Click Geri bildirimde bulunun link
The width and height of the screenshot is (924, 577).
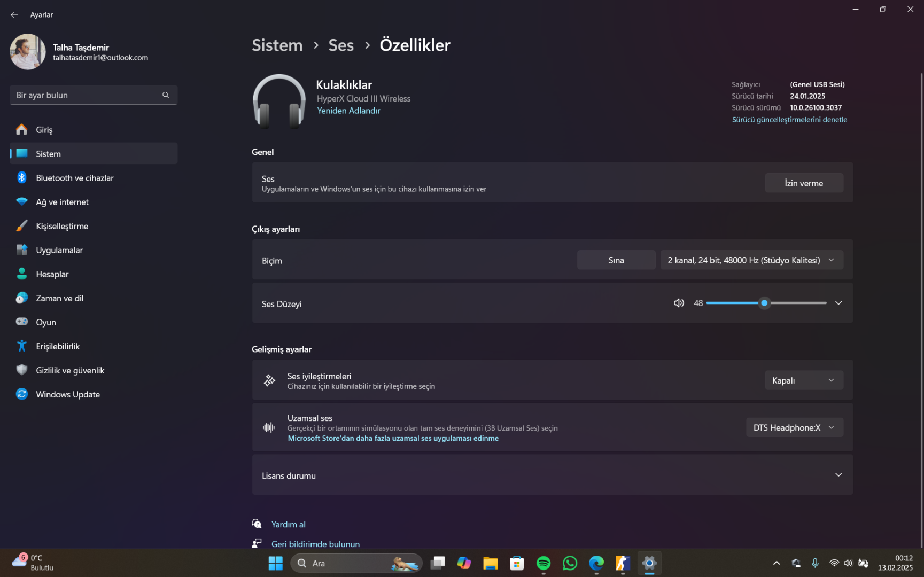pyautogui.click(x=315, y=544)
